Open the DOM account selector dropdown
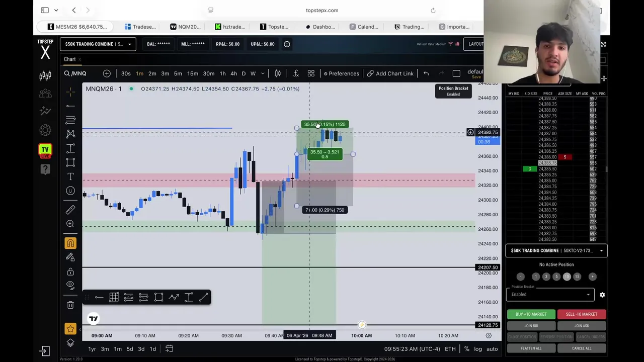Viewport: 644px width, 362px height. (556, 250)
